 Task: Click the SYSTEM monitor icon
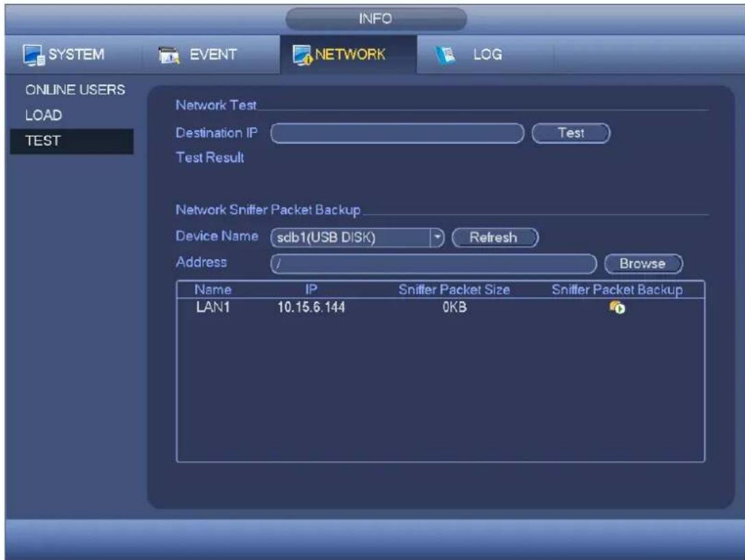pyautogui.click(x=34, y=55)
